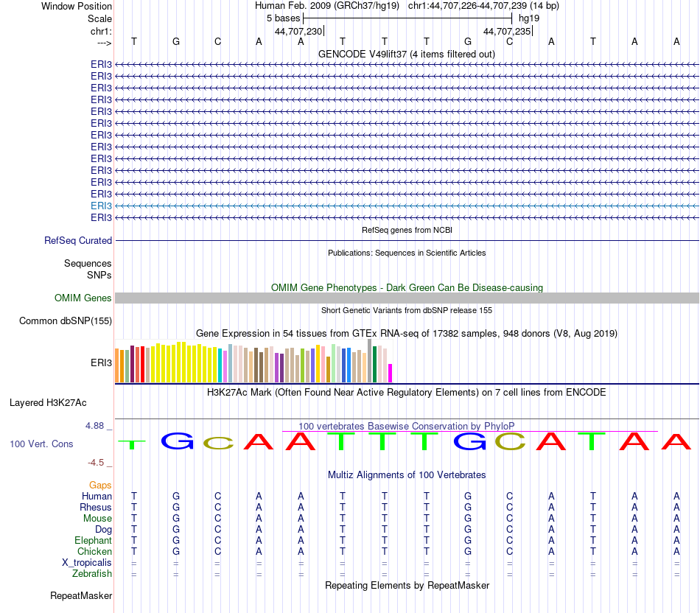
Task: Open 'Short Genetic Variants from dbSNP release 155' title
Action: tap(407, 310)
